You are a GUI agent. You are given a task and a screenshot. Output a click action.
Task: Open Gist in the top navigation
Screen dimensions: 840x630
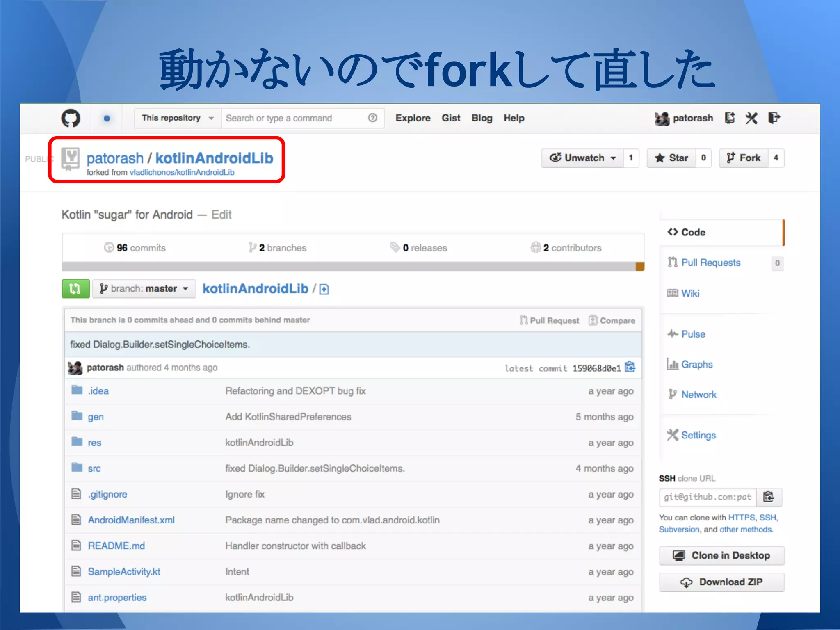[451, 118]
